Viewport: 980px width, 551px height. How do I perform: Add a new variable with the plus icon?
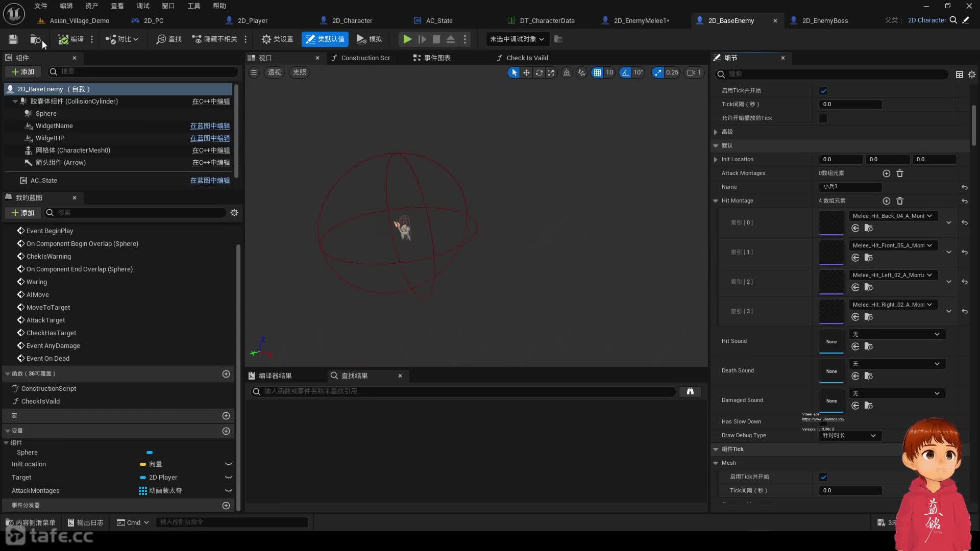pos(226,431)
